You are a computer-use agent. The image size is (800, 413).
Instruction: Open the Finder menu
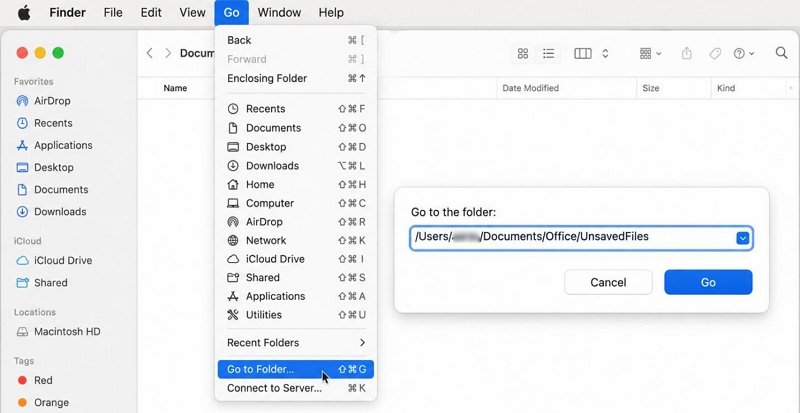click(x=68, y=12)
